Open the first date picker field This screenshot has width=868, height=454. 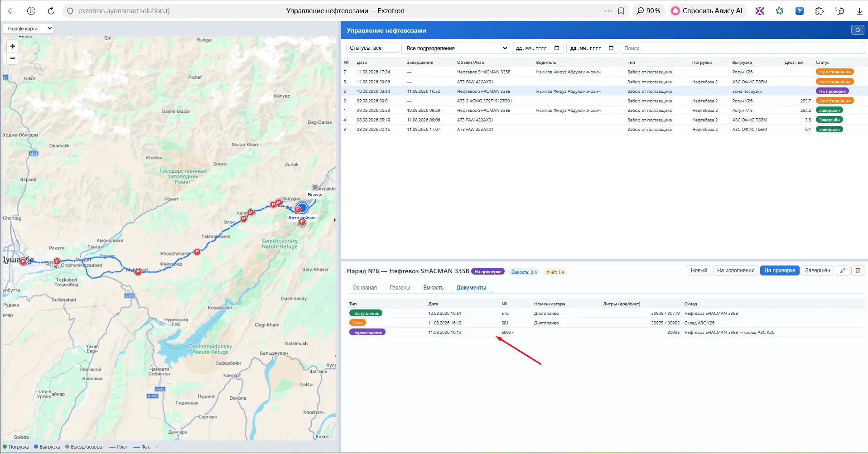point(538,48)
